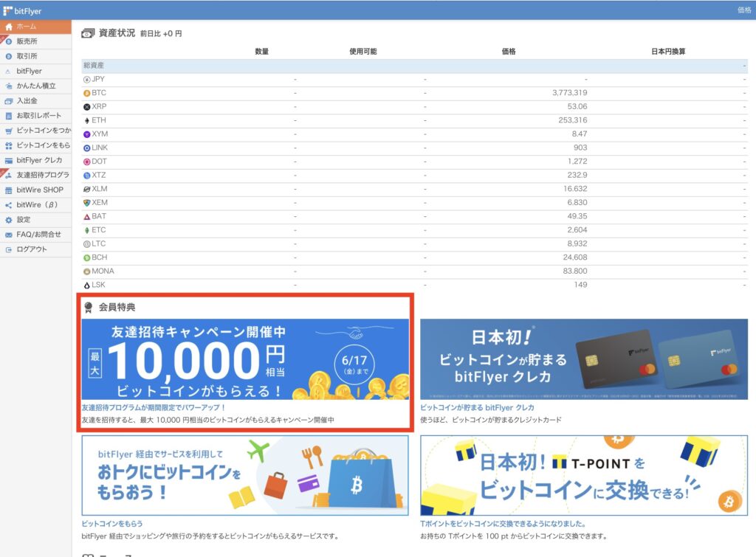This screenshot has height=557, width=756.
Task: Click the 友達招待キャンペーン 10,000円 banner
Action: pos(245,359)
